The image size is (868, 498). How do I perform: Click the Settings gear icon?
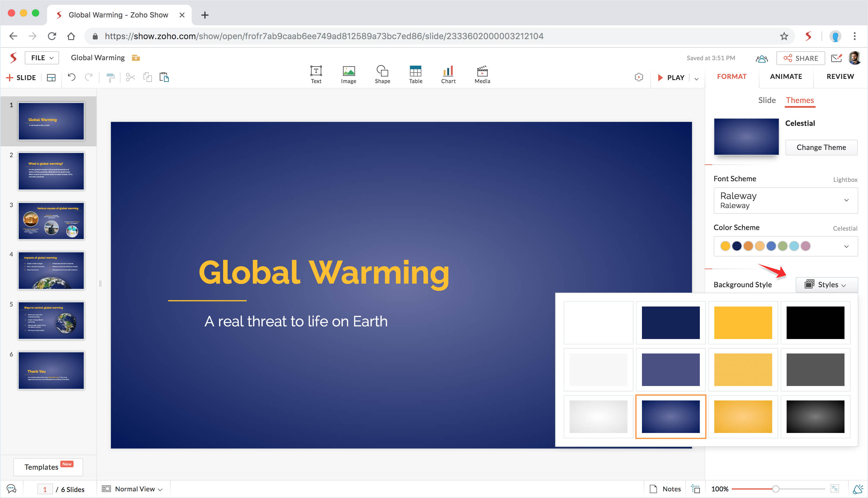pyautogui.click(x=638, y=77)
